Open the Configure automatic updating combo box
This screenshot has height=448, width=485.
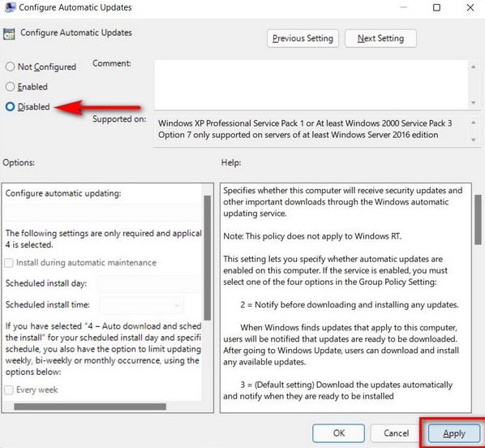coord(103,213)
